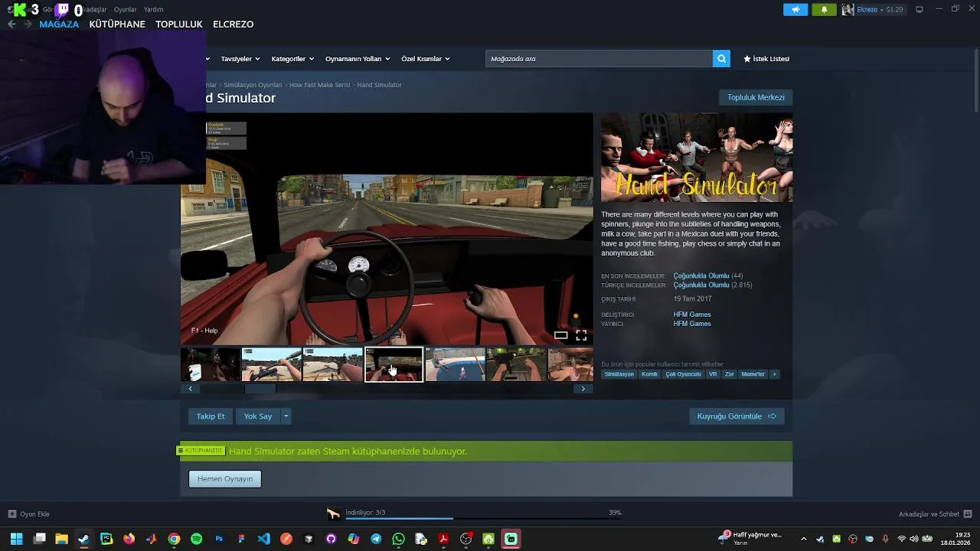Select the third sand hands screenshot thumbnail
Screen dimensions: 980x551
coord(333,365)
